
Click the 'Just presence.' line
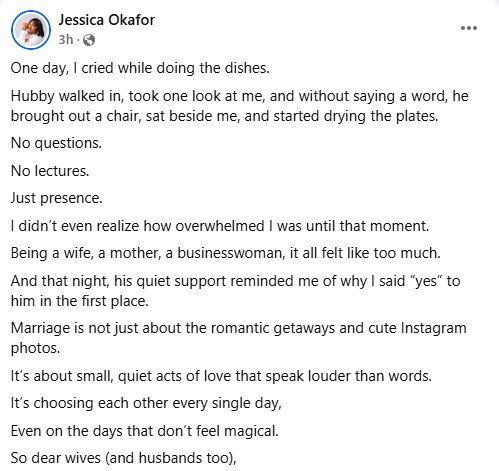coord(57,198)
